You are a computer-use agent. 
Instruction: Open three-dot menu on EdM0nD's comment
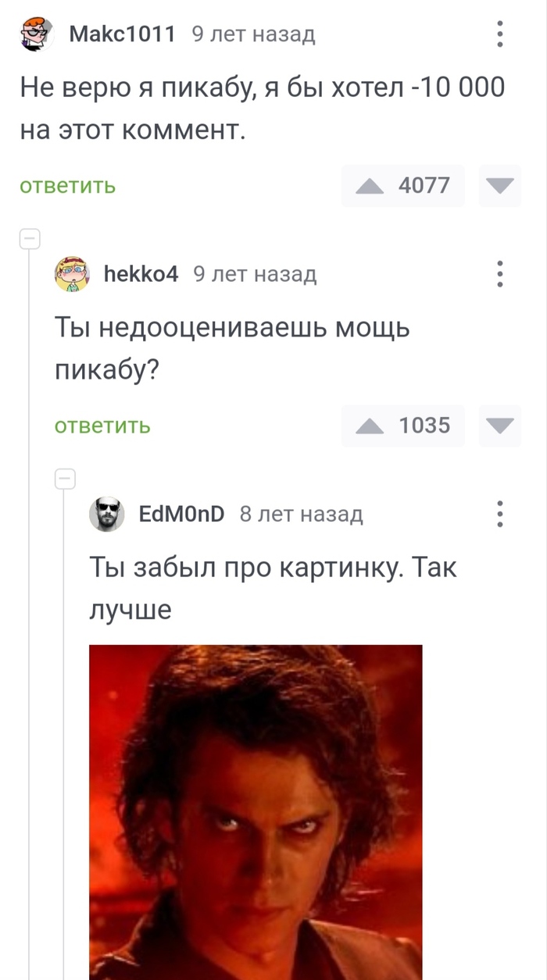(500, 515)
